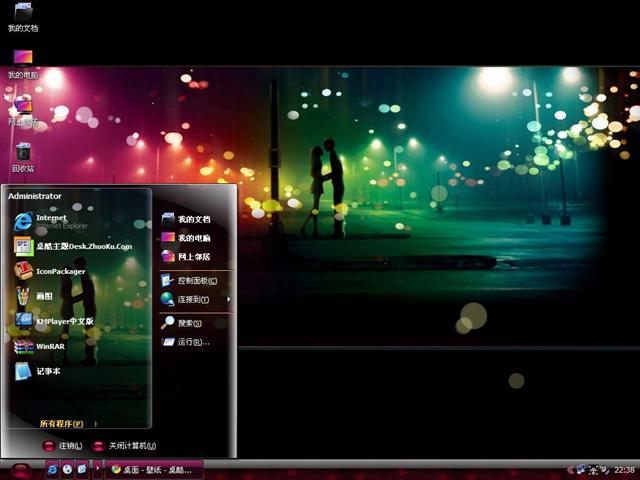Select 搜索(S) in the Start menu
The height and width of the screenshot is (480, 640).
pyautogui.click(x=188, y=323)
